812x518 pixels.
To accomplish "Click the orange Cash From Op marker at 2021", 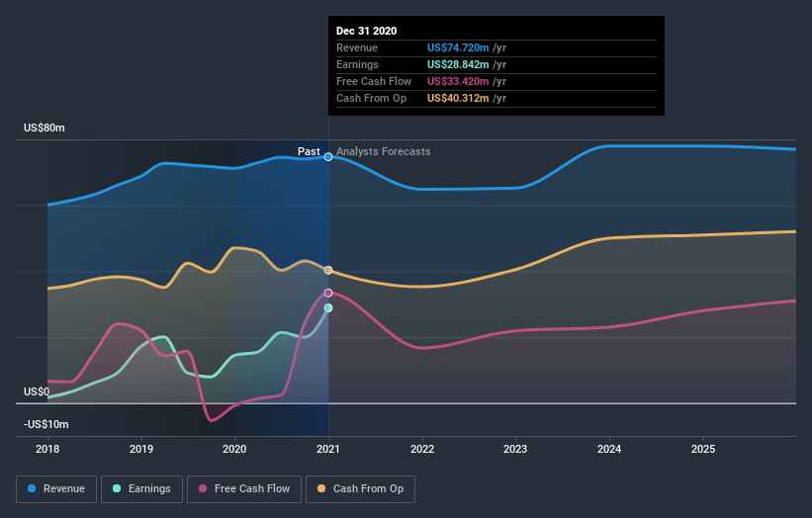I will (328, 270).
